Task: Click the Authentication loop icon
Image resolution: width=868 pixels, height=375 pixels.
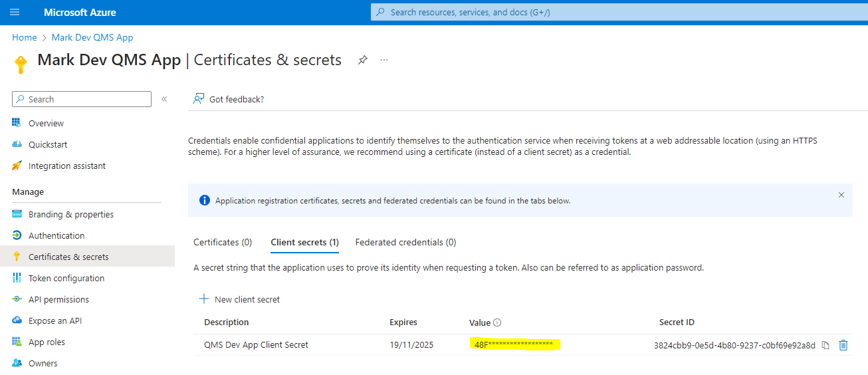Action: point(17,235)
